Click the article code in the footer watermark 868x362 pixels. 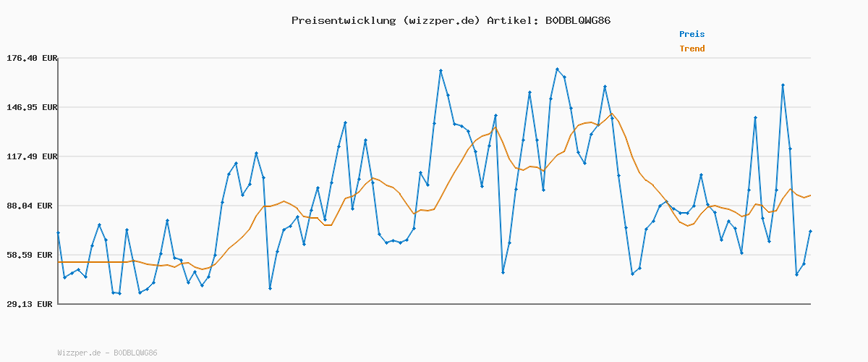tap(135, 353)
